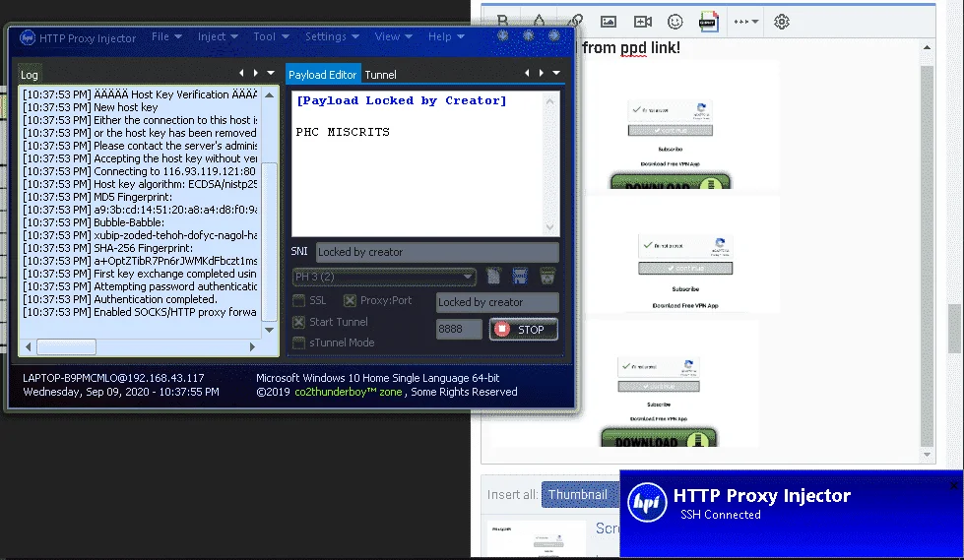Click editor content scrollbar up arrow

click(x=927, y=47)
